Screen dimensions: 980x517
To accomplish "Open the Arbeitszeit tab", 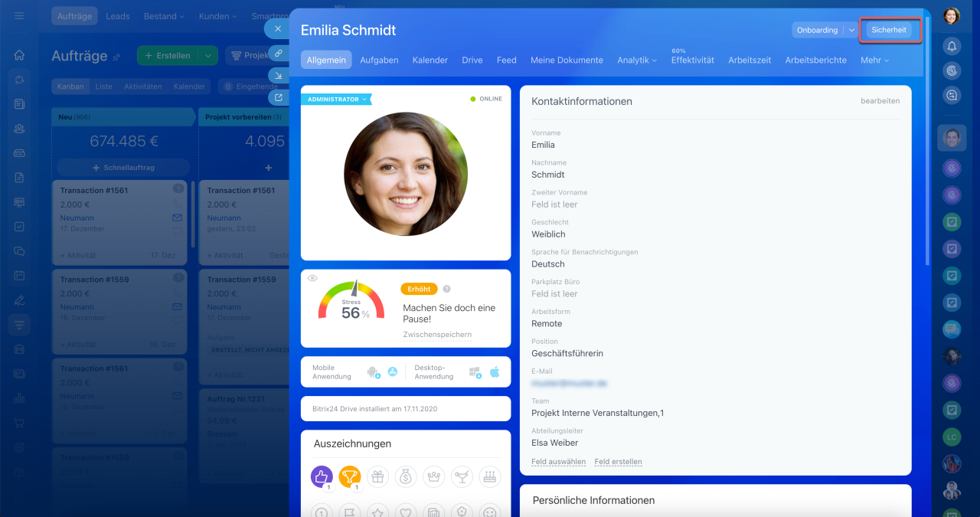I will pos(750,60).
